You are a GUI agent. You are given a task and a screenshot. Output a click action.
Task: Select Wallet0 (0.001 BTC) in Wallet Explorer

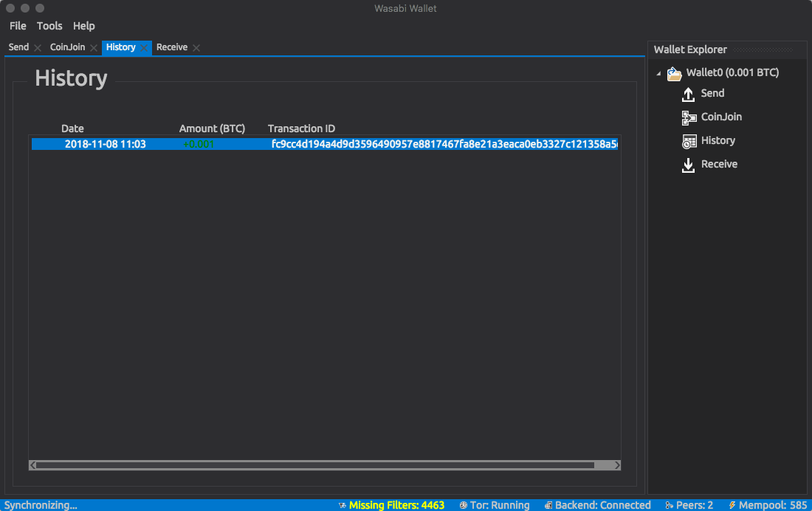[732, 72]
